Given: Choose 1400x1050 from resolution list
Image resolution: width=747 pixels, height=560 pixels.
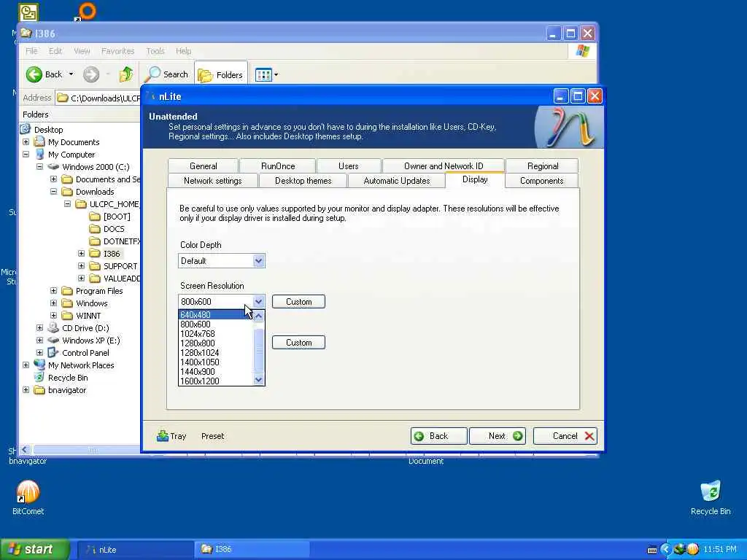Looking at the screenshot, I should point(215,362).
